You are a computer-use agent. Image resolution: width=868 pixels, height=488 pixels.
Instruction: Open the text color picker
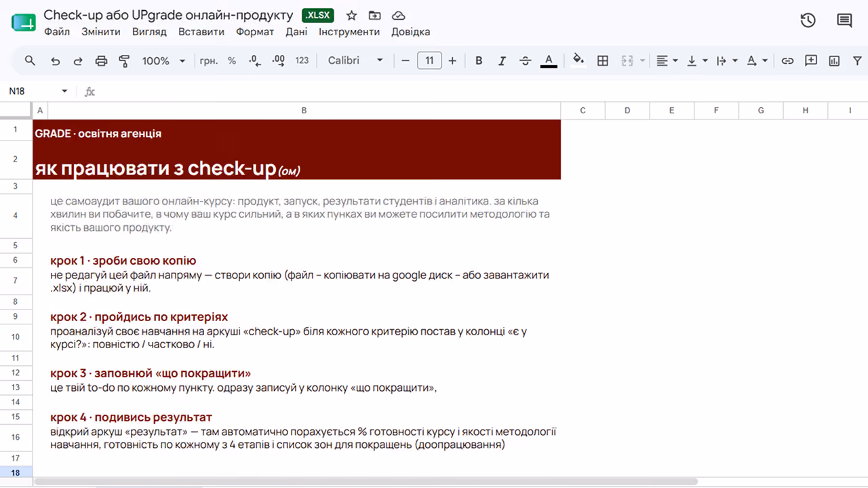549,60
